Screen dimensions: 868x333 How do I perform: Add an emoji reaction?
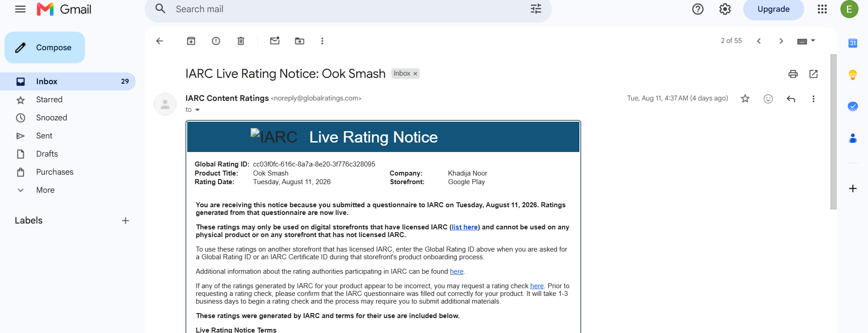[x=768, y=99]
